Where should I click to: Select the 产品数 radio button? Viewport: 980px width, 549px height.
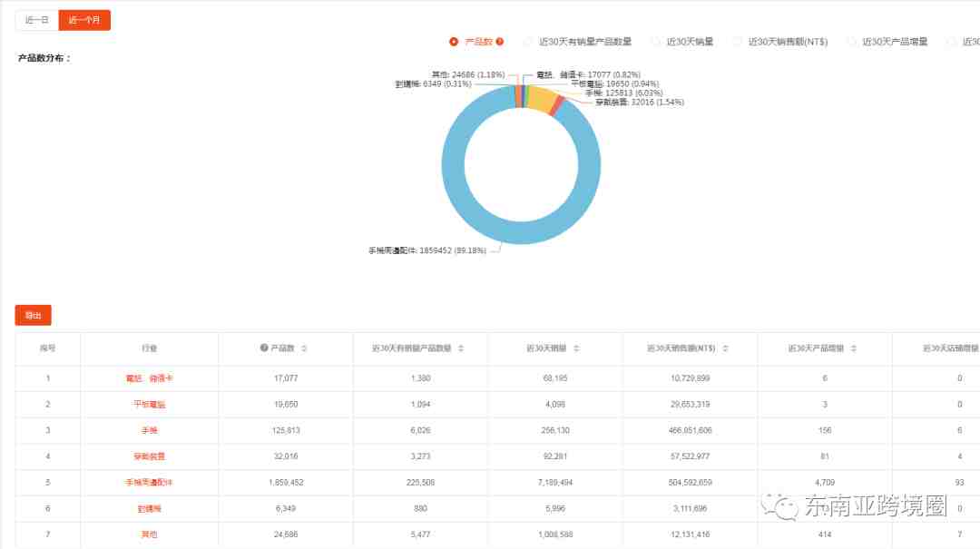click(x=454, y=42)
